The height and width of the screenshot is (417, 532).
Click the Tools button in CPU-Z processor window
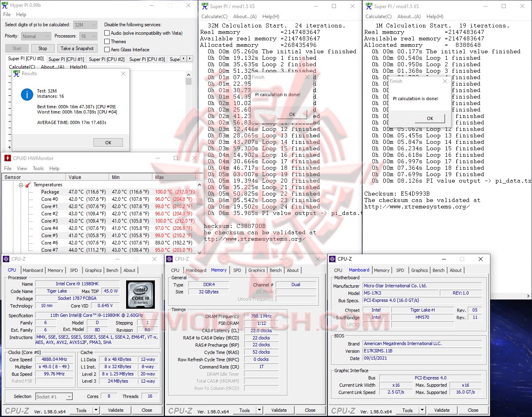pos(81,410)
